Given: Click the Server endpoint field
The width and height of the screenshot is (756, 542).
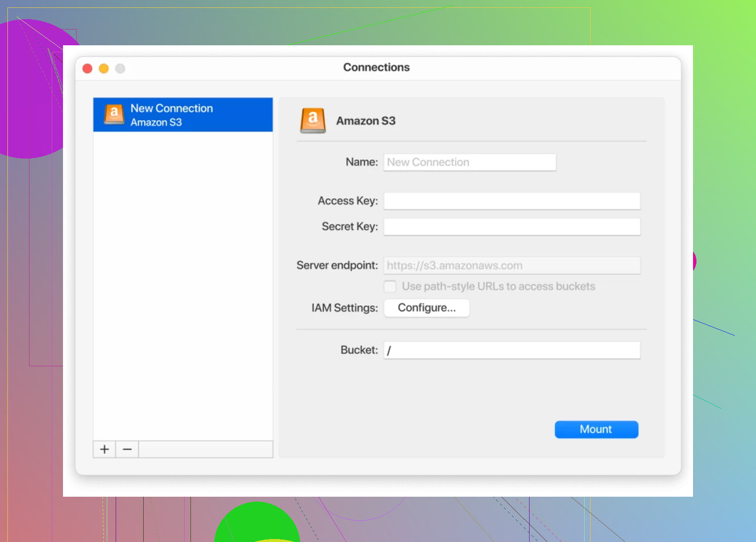Looking at the screenshot, I should point(512,265).
